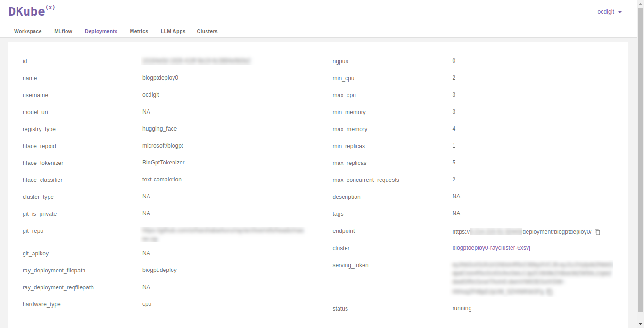Switch to the Clusters tab

[207, 31]
